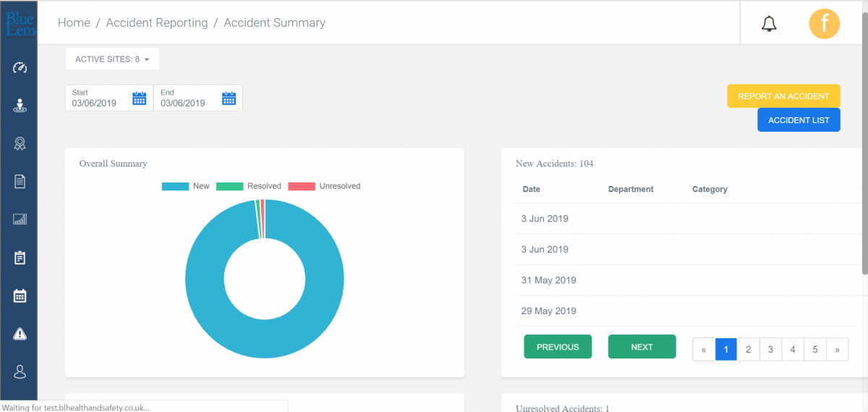
Task: Open the dashboard speedometer icon in sidebar
Action: pyautogui.click(x=20, y=68)
